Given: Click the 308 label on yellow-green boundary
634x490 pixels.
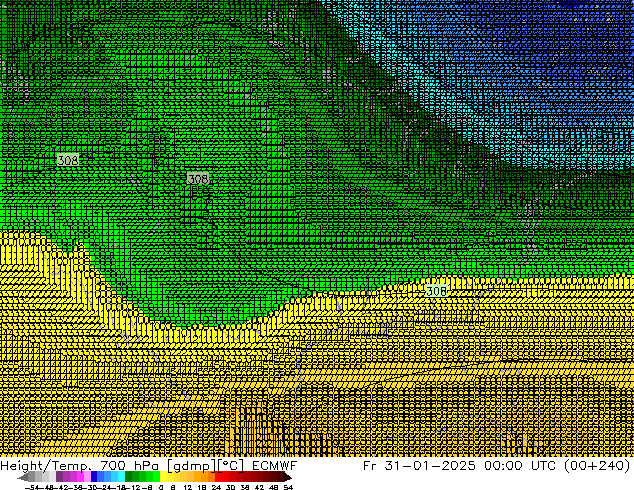Looking at the screenshot, I should [436, 291].
